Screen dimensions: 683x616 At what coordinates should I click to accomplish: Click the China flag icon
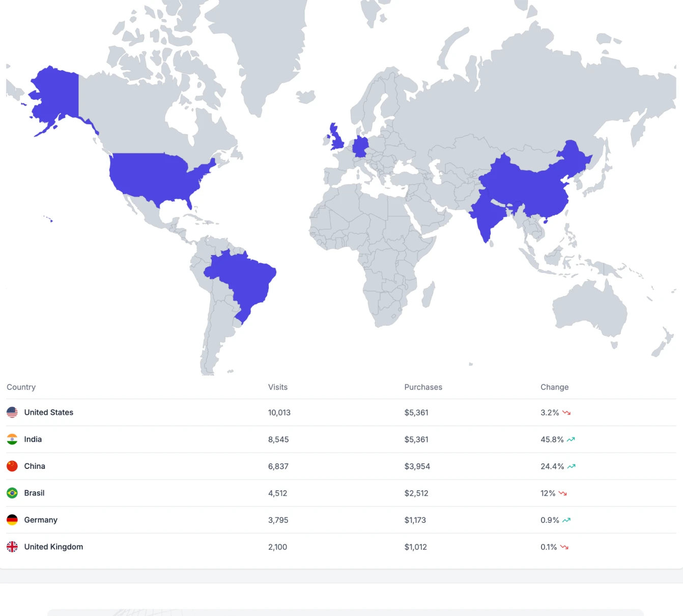[x=12, y=466]
